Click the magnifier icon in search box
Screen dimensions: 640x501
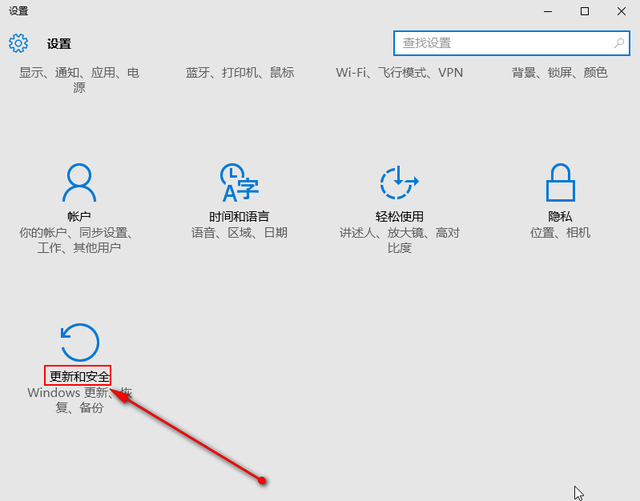(619, 43)
